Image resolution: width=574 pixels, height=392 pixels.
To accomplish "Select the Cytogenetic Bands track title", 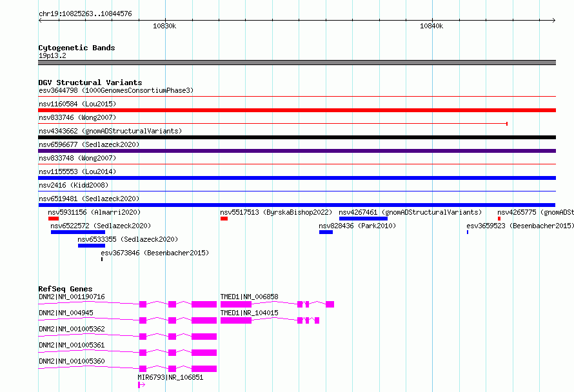I will (x=77, y=48).
